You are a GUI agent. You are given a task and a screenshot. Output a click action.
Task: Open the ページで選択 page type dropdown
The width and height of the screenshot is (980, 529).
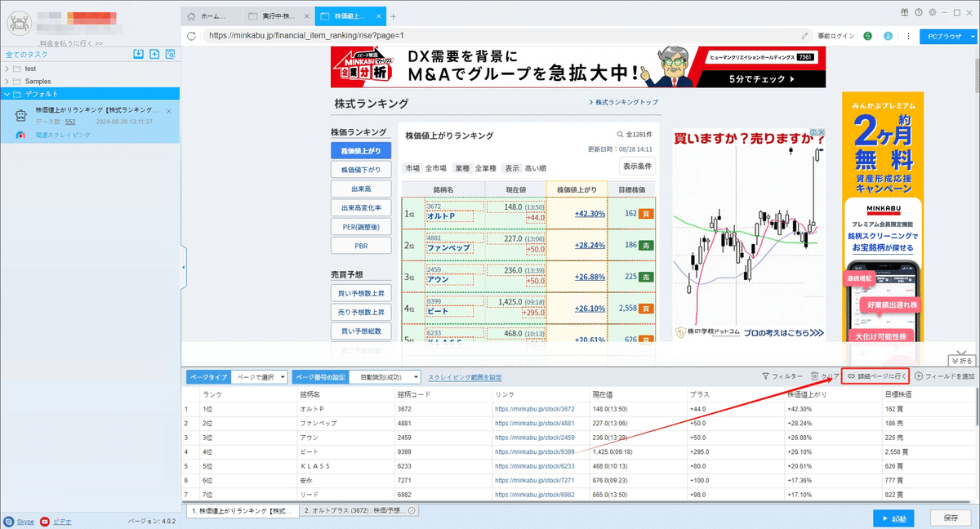259,377
